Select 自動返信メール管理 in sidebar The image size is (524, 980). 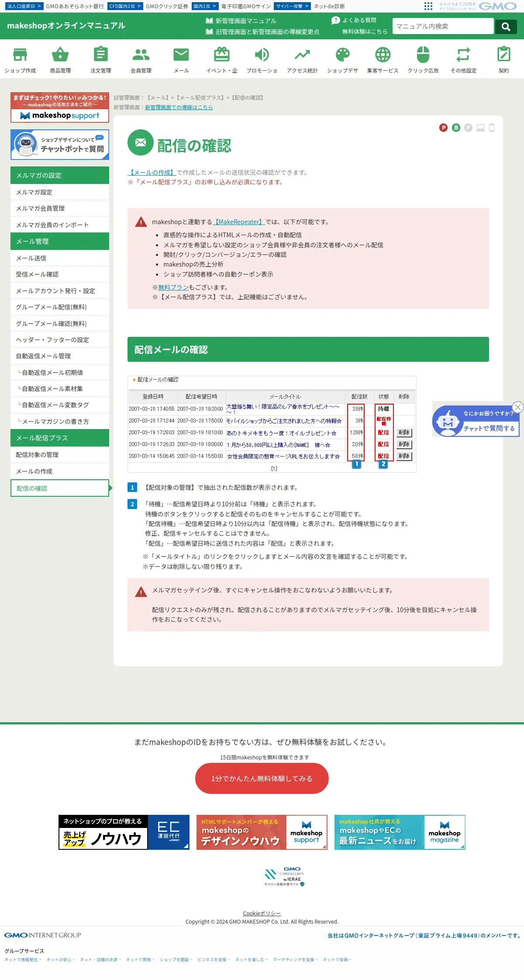[60, 356]
